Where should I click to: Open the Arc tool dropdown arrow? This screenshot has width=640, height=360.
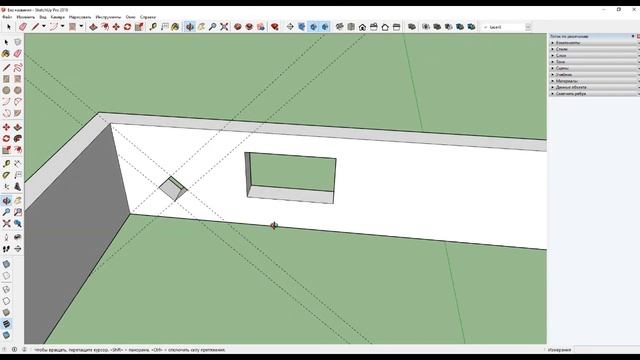(x=62, y=27)
